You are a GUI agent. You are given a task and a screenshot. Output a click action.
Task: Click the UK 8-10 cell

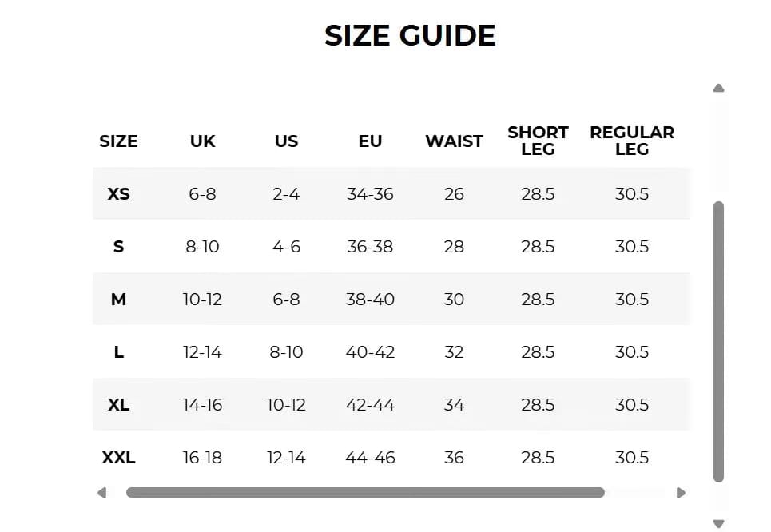point(203,246)
